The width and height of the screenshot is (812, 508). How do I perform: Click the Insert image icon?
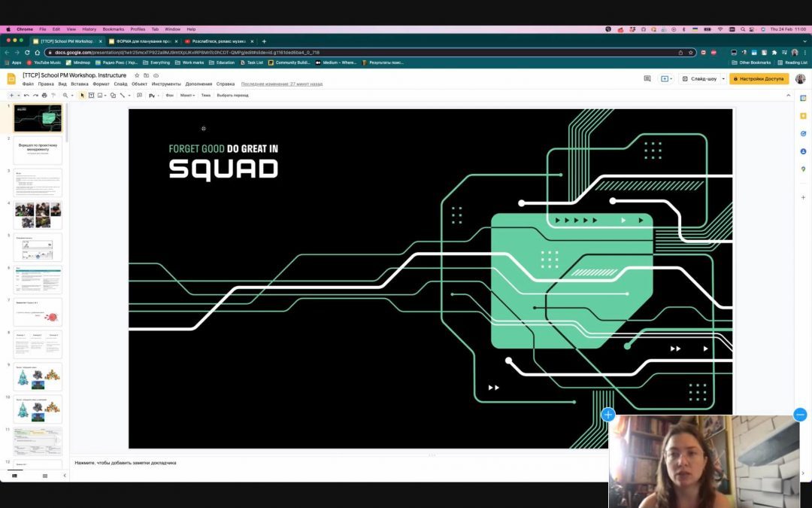100,96
